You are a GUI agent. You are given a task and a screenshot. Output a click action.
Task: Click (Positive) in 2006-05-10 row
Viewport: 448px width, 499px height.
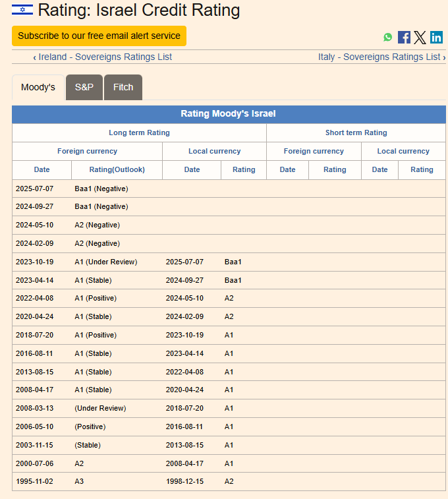click(x=90, y=426)
